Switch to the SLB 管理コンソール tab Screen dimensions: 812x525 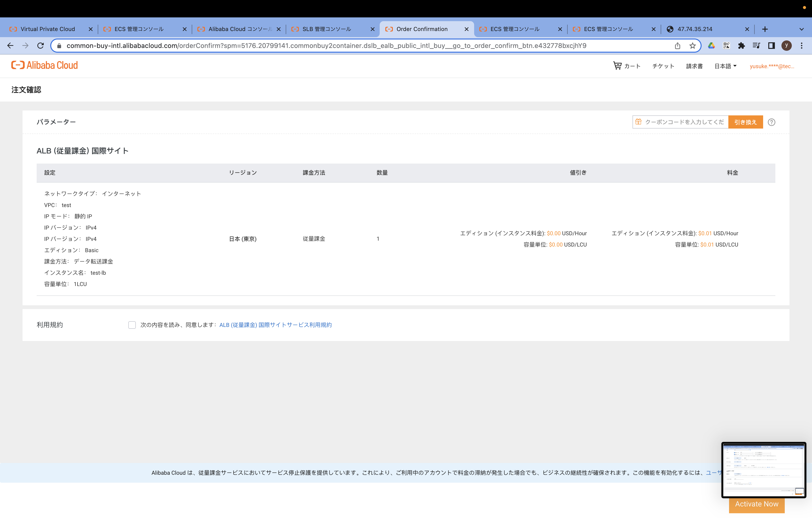[x=326, y=29]
